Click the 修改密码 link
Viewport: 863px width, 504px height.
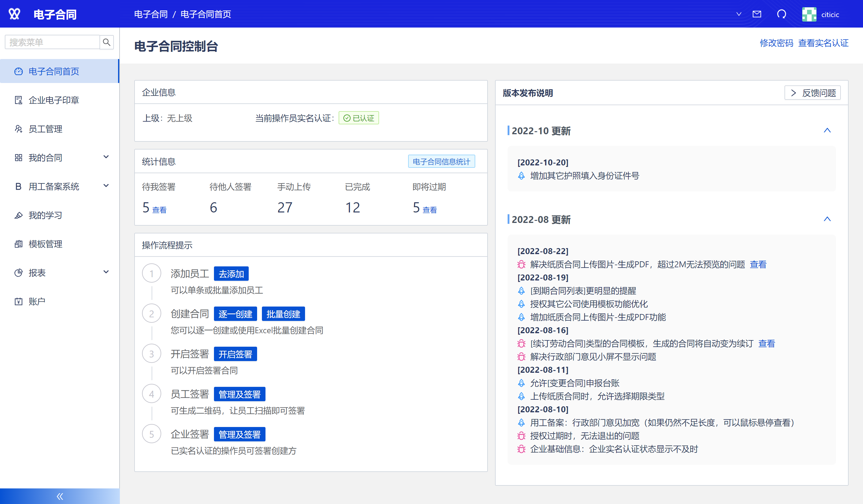click(776, 43)
